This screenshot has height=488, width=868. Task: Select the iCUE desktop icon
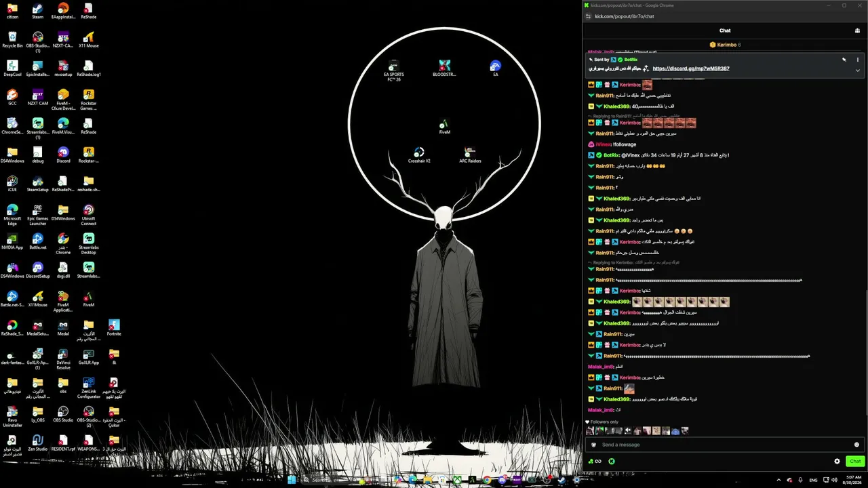(12, 184)
